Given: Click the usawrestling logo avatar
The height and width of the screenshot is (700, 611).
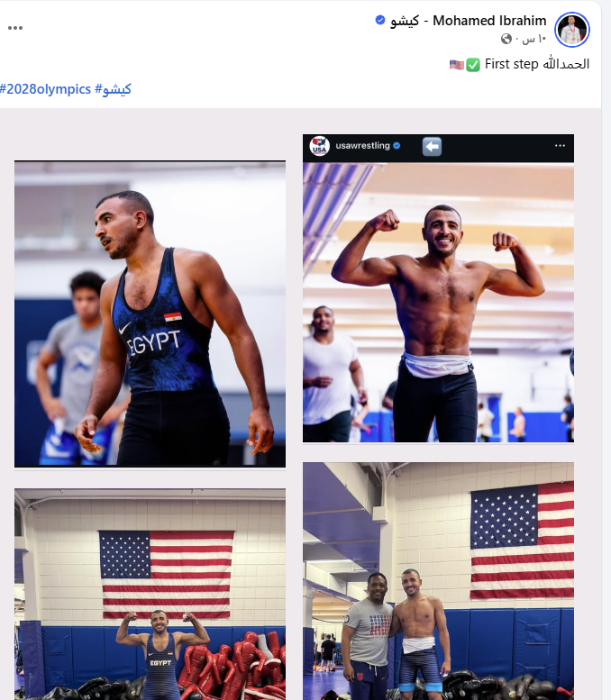Looking at the screenshot, I should (319, 146).
